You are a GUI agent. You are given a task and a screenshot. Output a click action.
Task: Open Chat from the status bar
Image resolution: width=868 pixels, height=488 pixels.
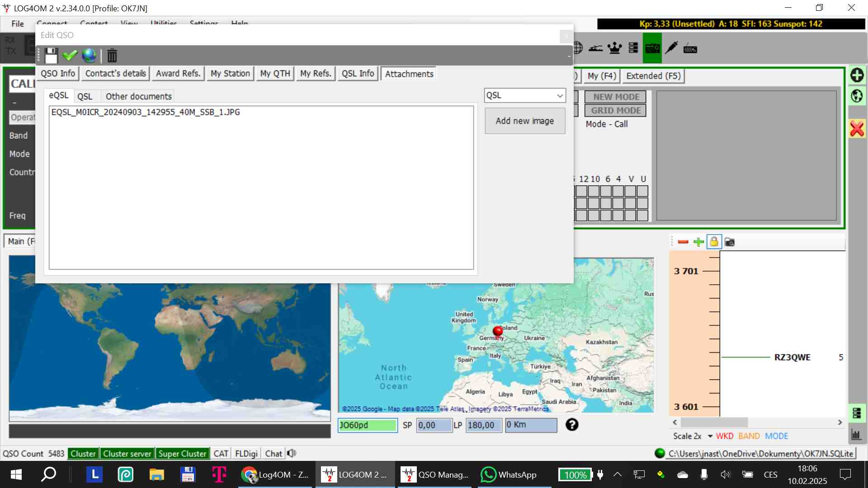[274, 454]
